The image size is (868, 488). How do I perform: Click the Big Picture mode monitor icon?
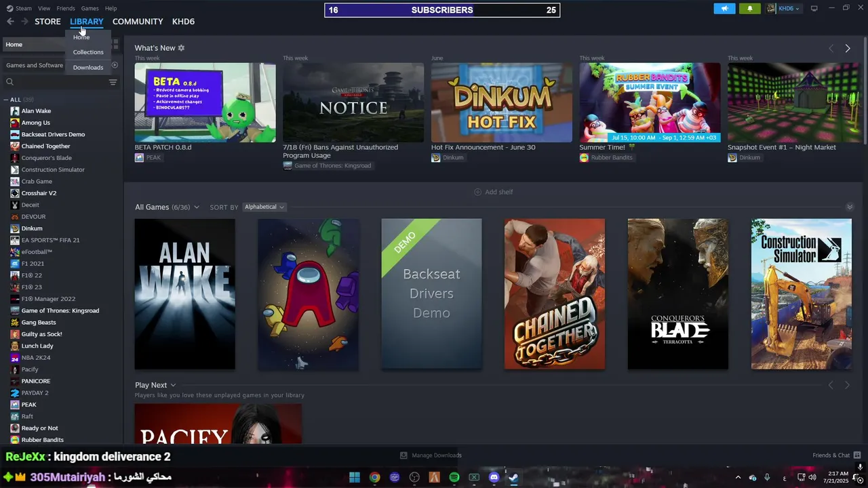tap(814, 8)
